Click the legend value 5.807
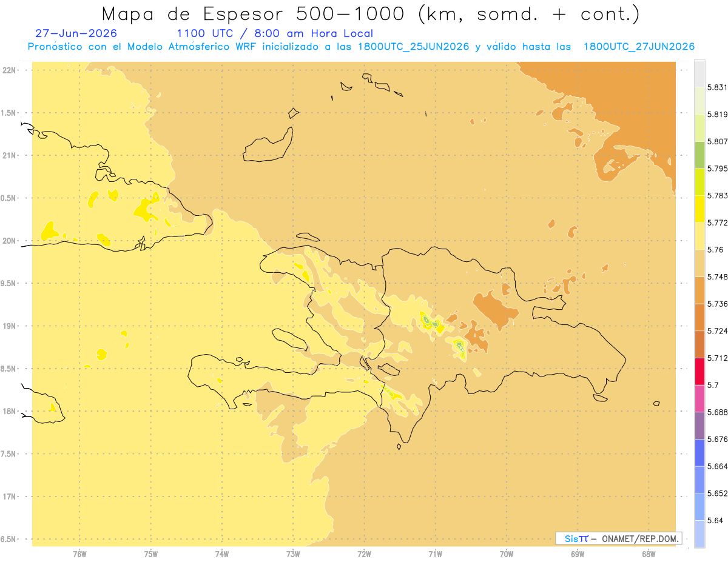 tap(718, 141)
